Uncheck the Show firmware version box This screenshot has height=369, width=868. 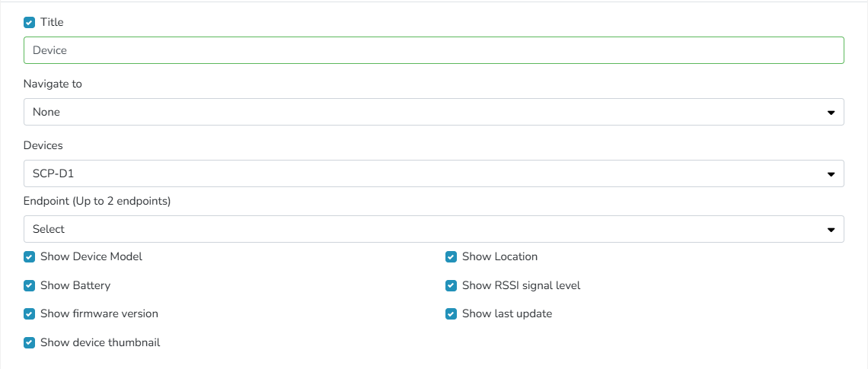(29, 314)
